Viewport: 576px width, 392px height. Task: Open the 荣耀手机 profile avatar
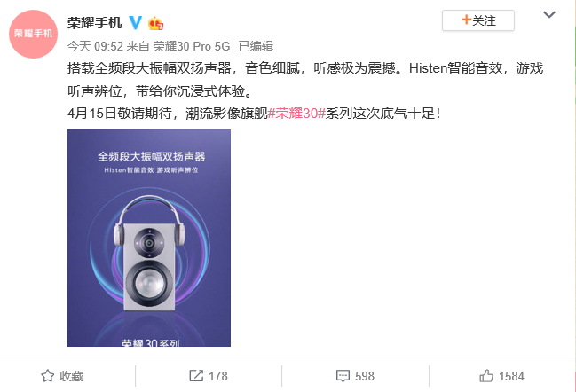pos(34,34)
